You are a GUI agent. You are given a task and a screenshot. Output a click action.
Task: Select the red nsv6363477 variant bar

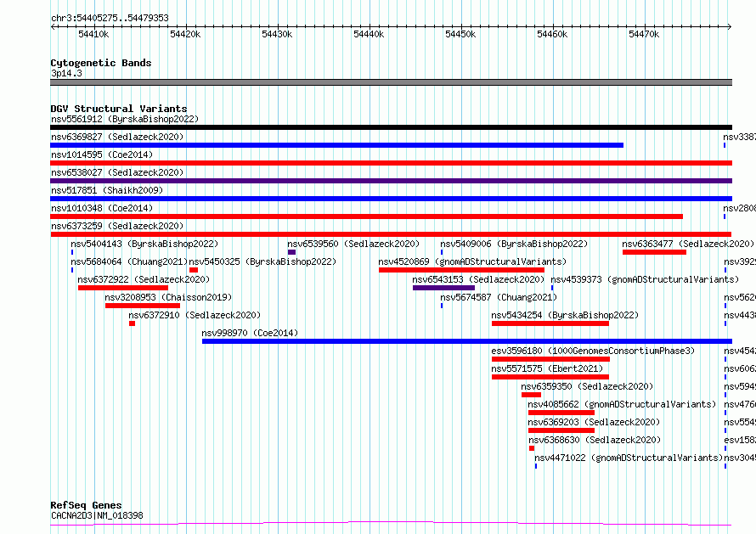[x=654, y=252]
